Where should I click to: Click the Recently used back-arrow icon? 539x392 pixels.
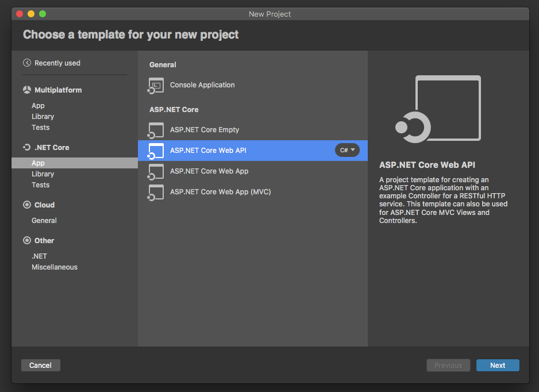27,63
